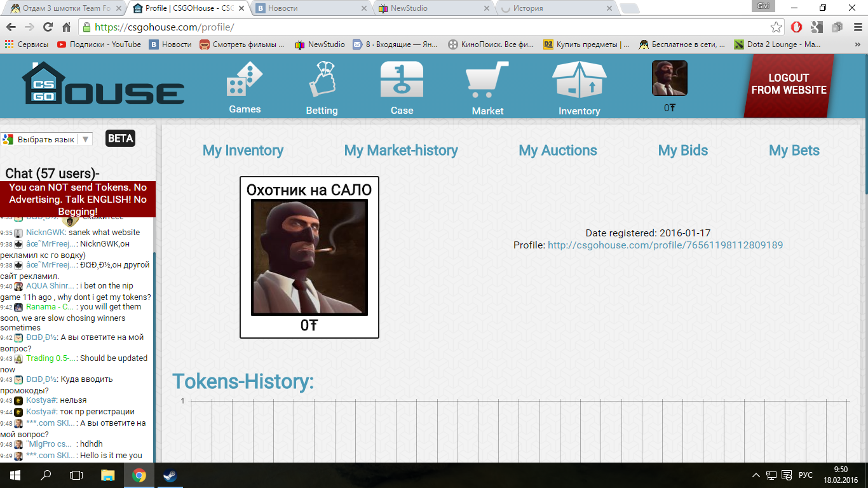Switch the РУС keyboard language indicator

(x=805, y=475)
